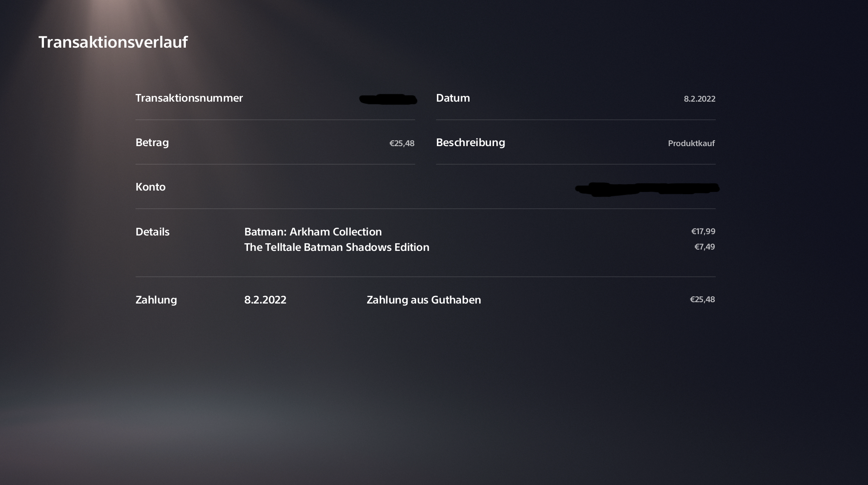Image resolution: width=868 pixels, height=485 pixels.
Task: Click the Konto label
Action: point(150,187)
